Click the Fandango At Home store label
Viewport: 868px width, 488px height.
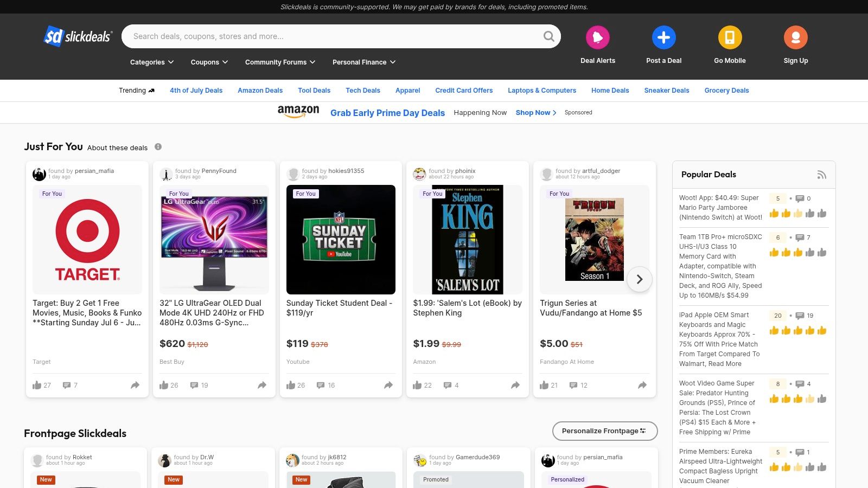tap(567, 362)
